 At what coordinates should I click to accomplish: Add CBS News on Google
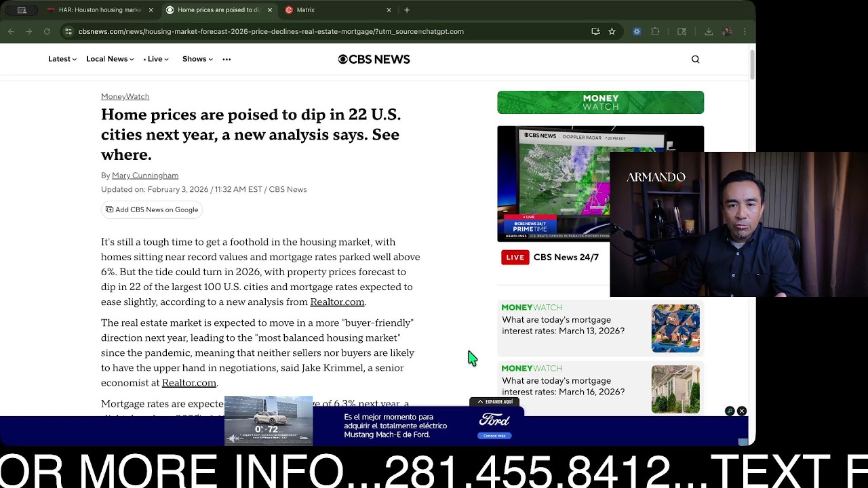click(152, 209)
